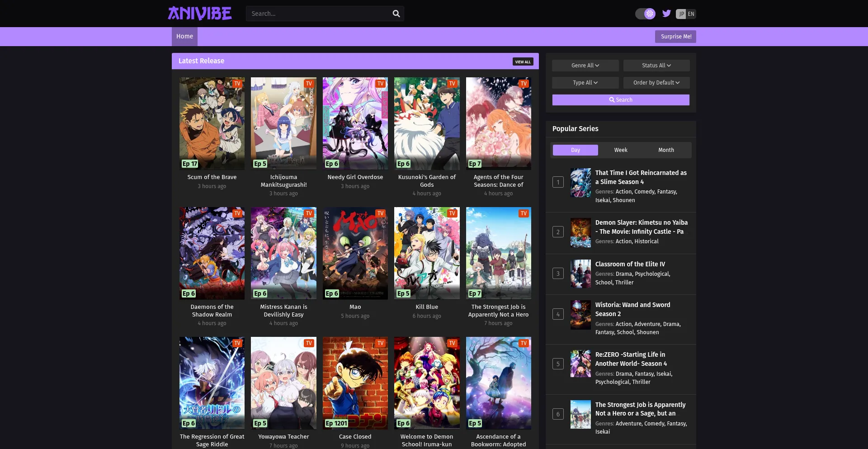This screenshot has height=449, width=868.
Task: Open Wistoria: Wand and Sword Season 2
Action: coord(633,309)
